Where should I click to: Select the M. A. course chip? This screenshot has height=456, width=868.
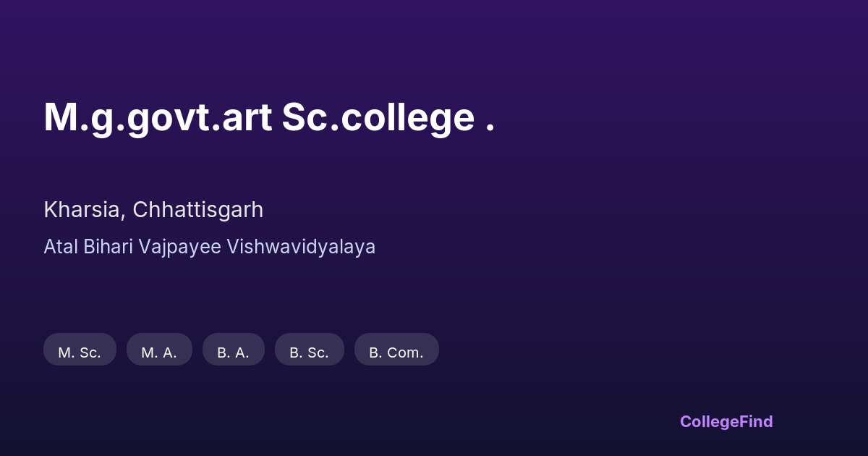coord(159,350)
